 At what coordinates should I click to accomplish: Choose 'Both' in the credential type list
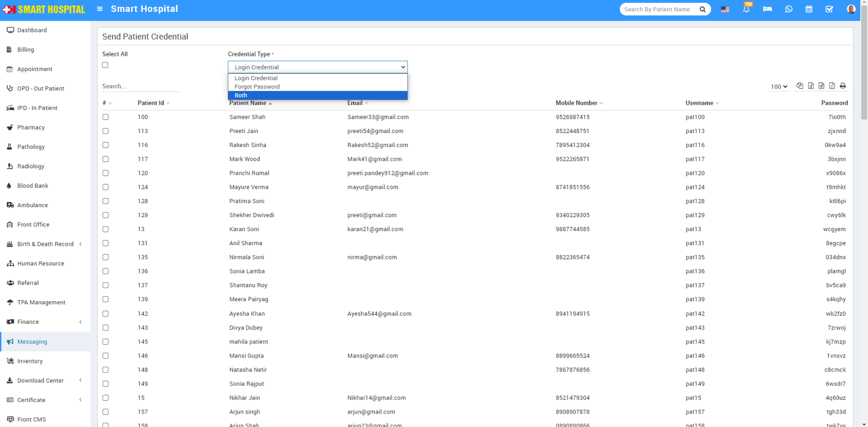(x=317, y=95)
